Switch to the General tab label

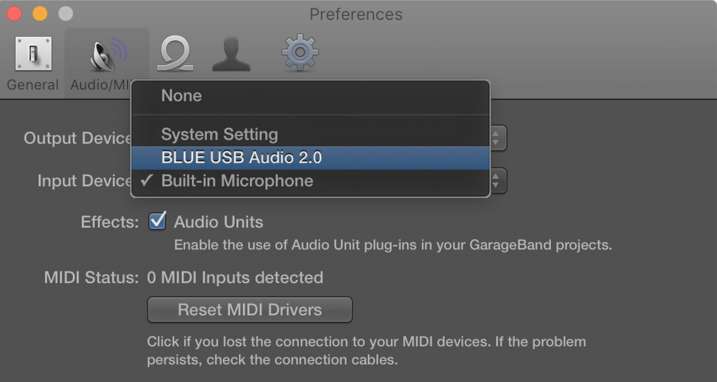click(x=32, y=85)
